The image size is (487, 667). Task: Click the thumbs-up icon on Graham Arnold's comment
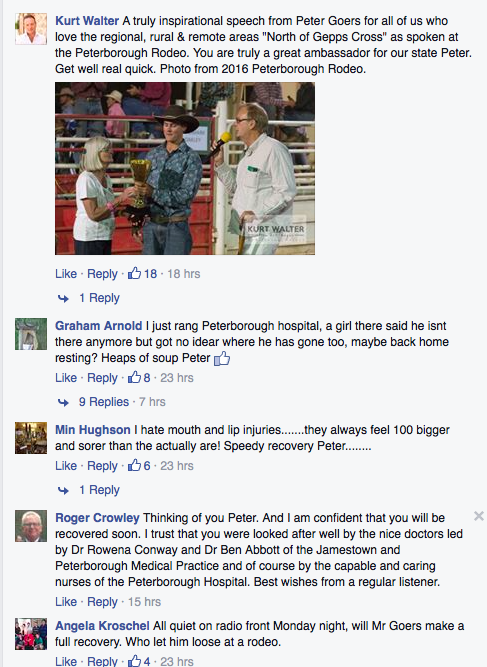(x=134, y=378)
